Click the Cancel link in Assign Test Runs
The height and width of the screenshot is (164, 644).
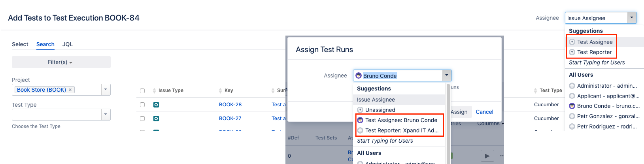coord(484,112)
